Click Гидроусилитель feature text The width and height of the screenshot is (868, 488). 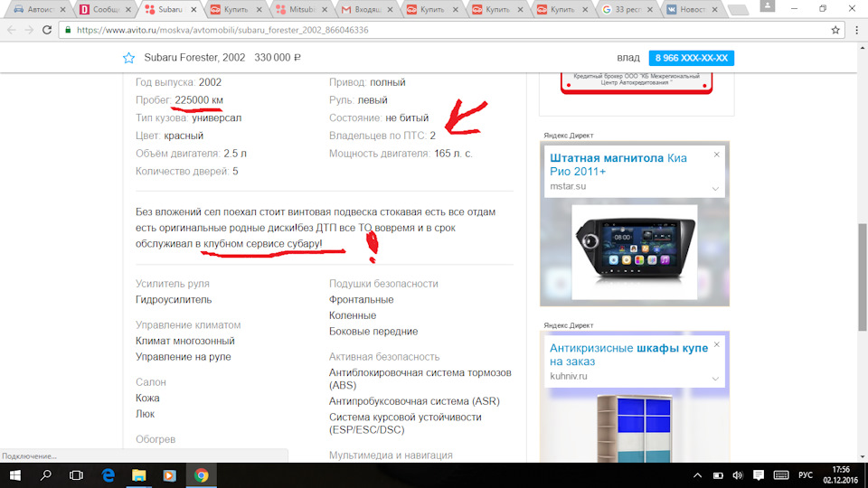pos(174,299)
